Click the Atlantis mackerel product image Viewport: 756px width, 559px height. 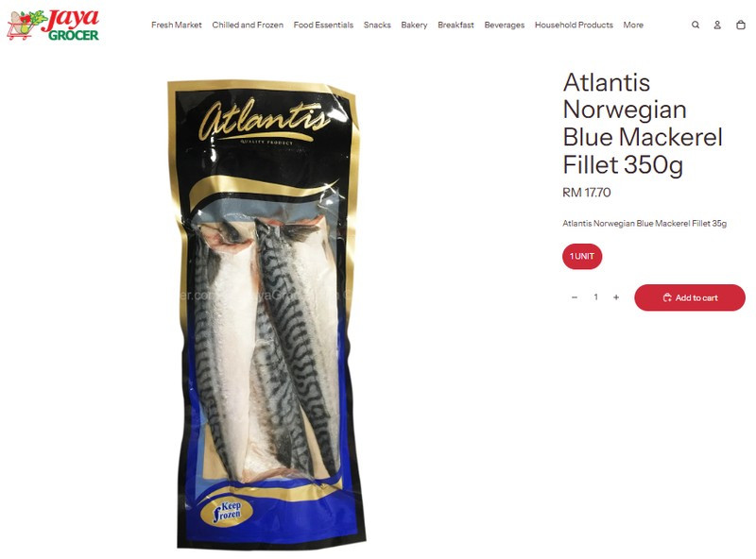[x=266, y=314]
